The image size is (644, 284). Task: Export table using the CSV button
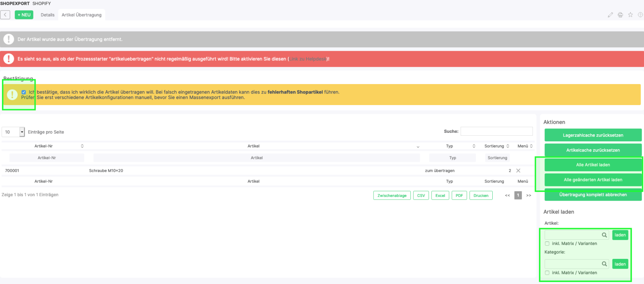421,196
